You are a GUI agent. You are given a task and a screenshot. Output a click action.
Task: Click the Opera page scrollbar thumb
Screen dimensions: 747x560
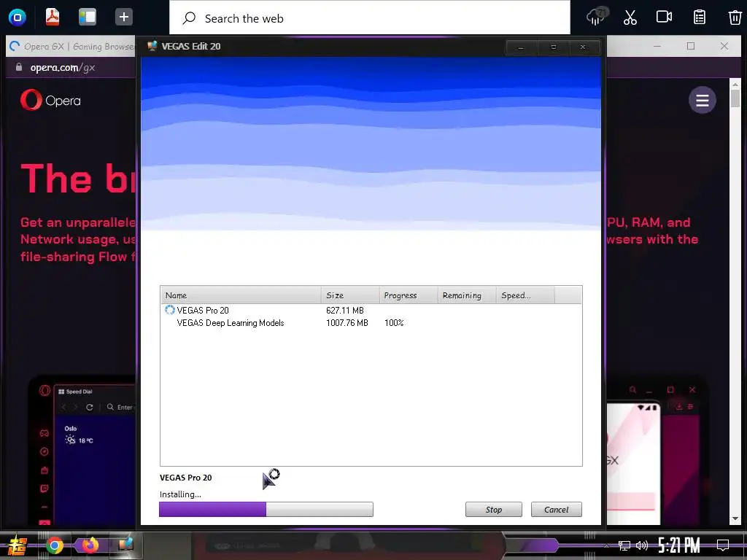click(x=735, y=98)
